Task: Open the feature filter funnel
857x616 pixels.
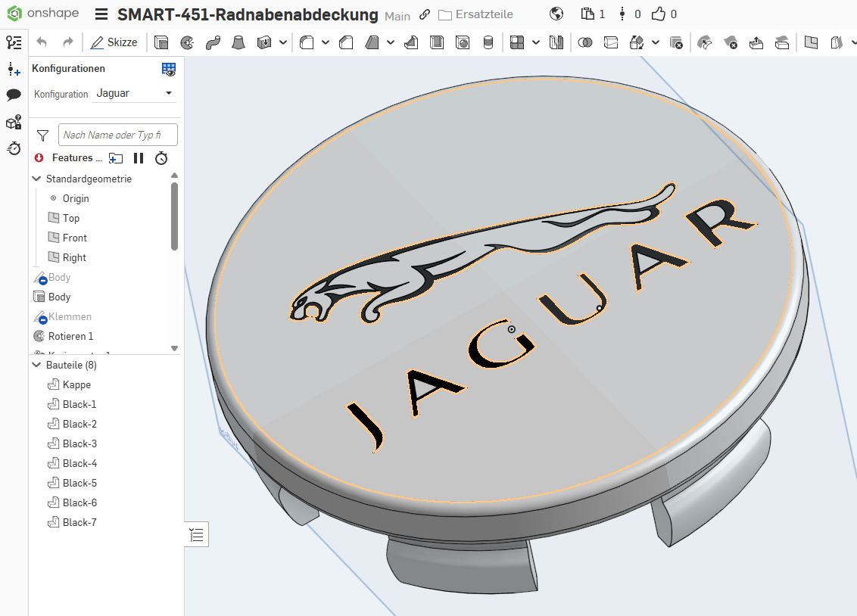Action: pos(42,135)
